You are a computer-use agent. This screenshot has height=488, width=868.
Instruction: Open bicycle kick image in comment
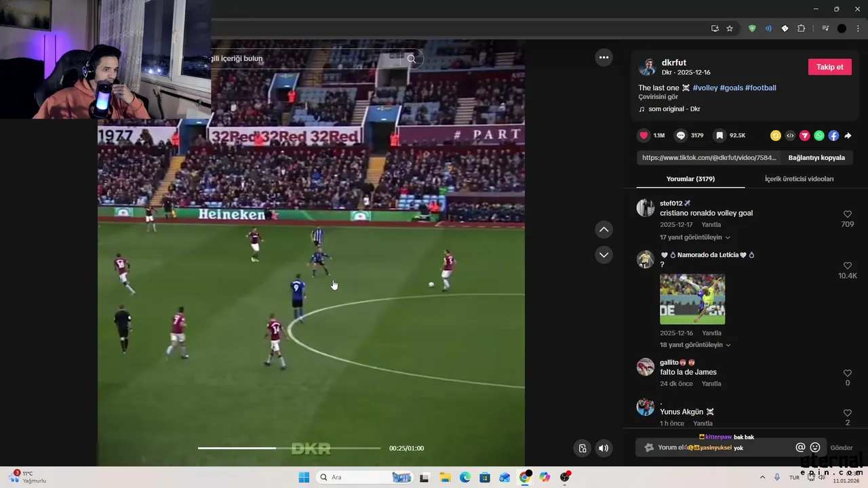692,299
